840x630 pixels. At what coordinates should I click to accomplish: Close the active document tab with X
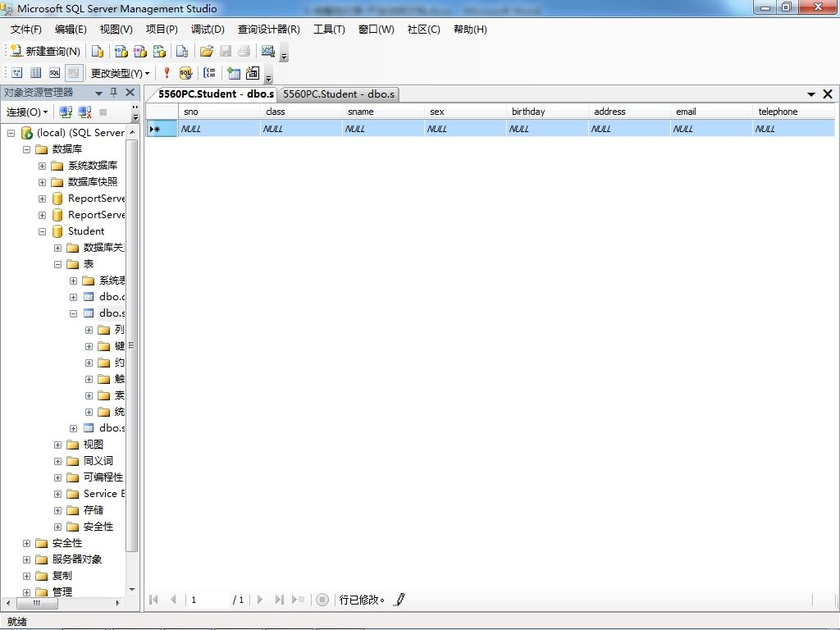(x=828, y=94)
